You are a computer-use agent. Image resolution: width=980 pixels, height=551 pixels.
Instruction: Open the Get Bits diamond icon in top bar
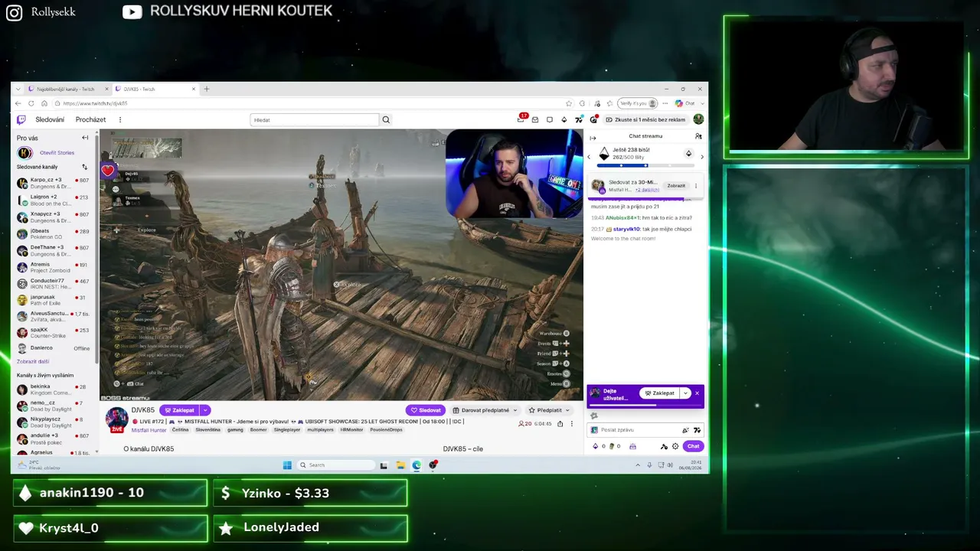coord(564,119)
